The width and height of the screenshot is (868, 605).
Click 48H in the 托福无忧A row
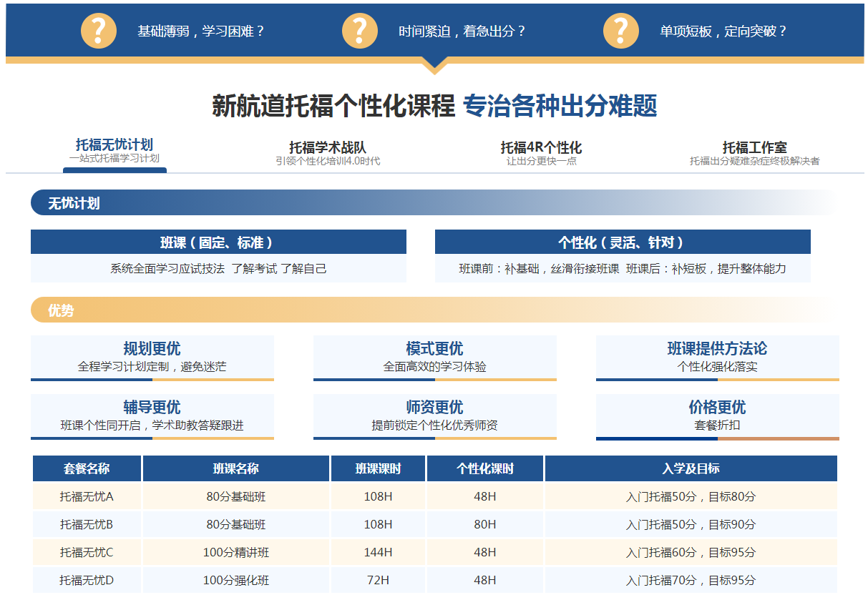pos(485,496)
